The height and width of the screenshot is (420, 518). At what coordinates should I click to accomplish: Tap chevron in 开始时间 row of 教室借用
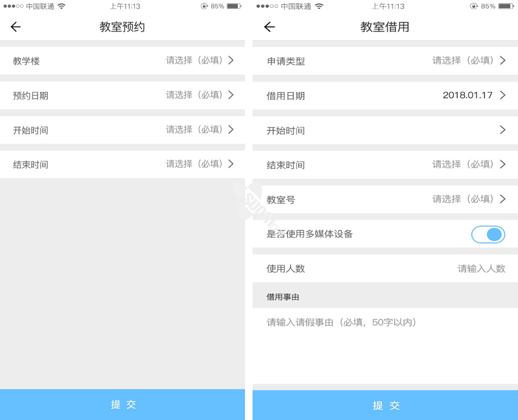pyautogui.click(x=502, y=130)
